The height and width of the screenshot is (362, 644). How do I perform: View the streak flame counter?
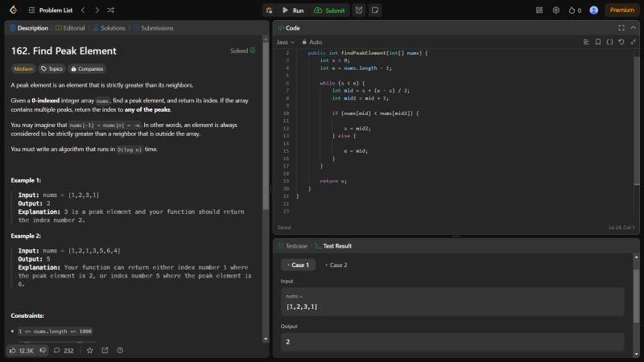pyautogui.click(x=575, y=10)
